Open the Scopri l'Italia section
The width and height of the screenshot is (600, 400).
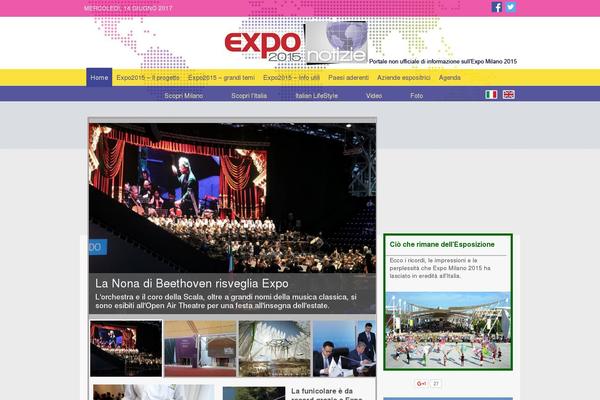point(249,96)
